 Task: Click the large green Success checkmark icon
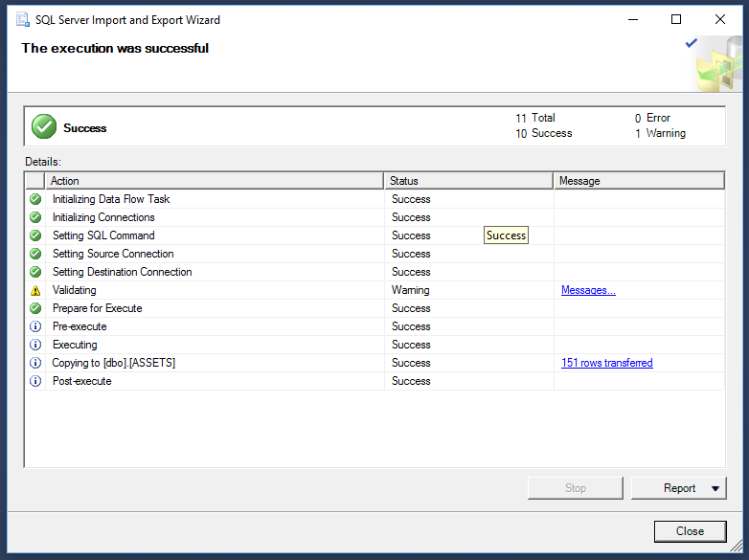[x=44, y=126]
